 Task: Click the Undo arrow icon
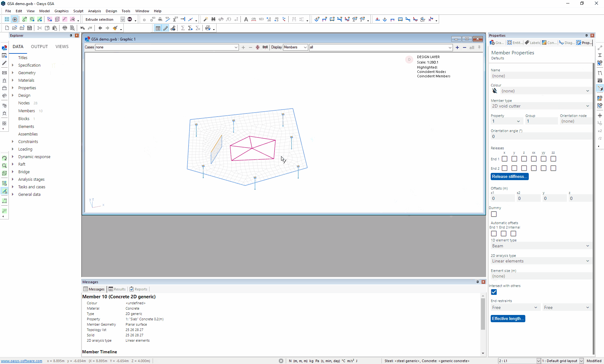coord(82,28)
